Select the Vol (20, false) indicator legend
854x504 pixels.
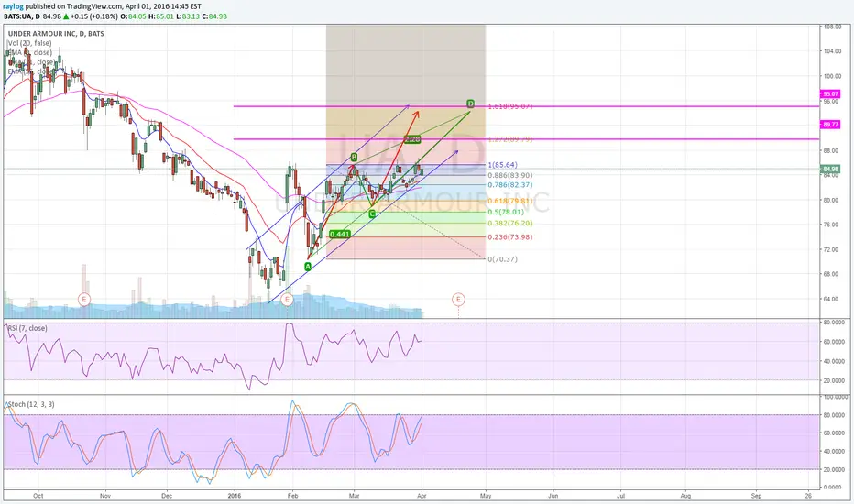[x=29, y=43]
